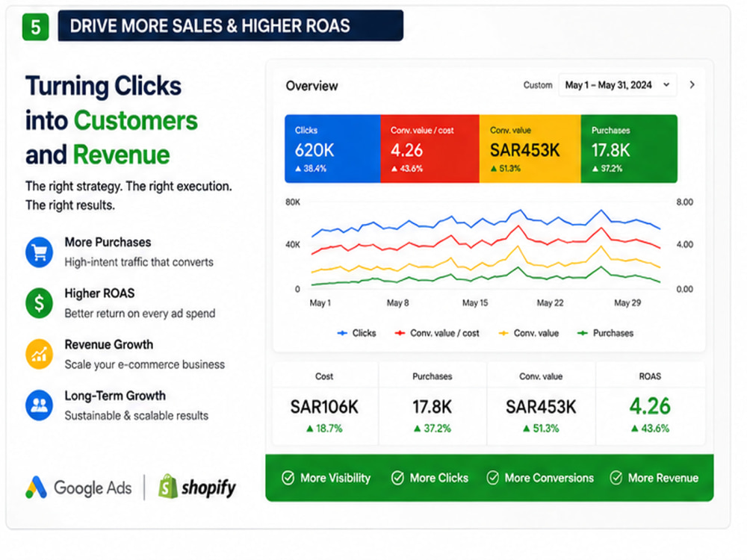Viewport: 747px width, 560px height.
Task: Click the Cost SAR106K summary value
Action: click(324, 407)
